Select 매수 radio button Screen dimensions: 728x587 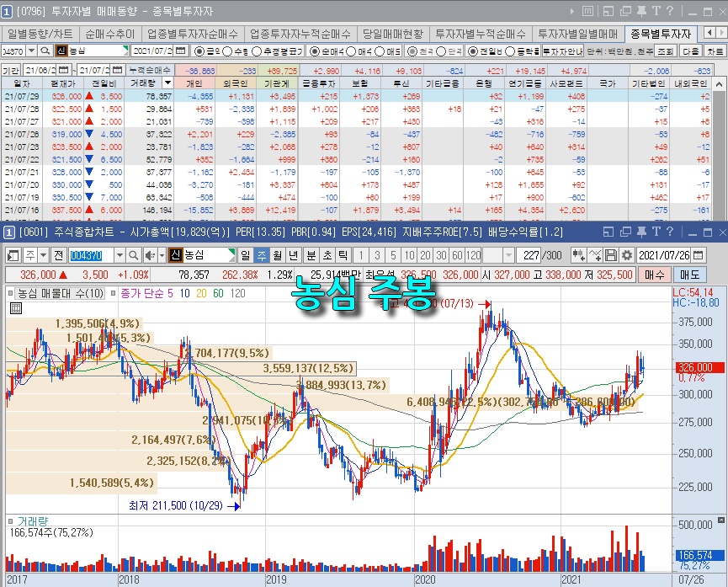352,51
